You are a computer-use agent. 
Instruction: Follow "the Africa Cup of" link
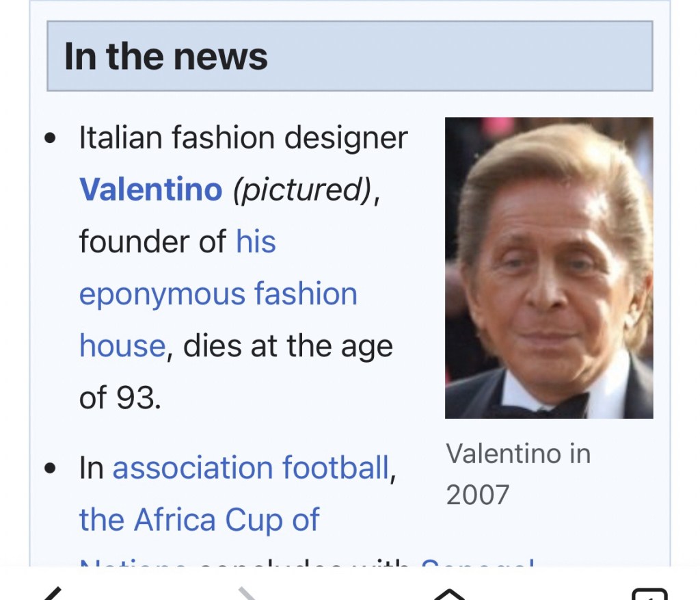click(199, 520)
